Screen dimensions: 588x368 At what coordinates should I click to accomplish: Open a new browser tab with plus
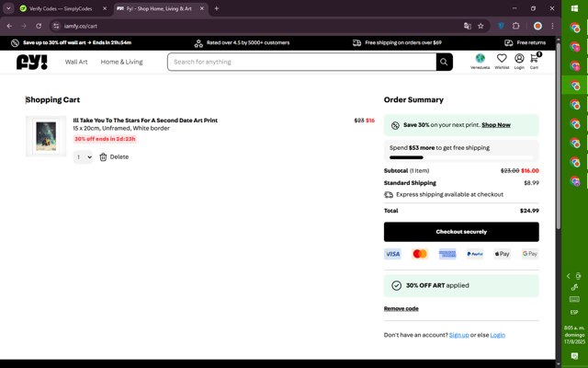tap(217, 8)
